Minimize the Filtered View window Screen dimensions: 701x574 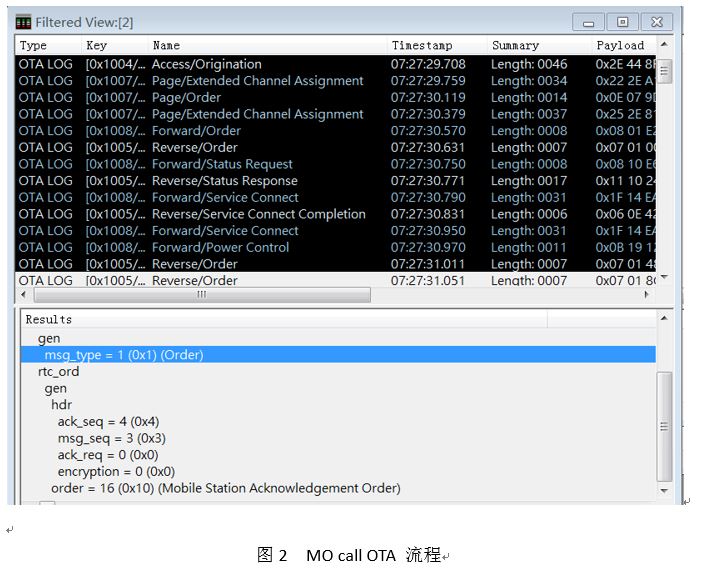tap(588, 22)
